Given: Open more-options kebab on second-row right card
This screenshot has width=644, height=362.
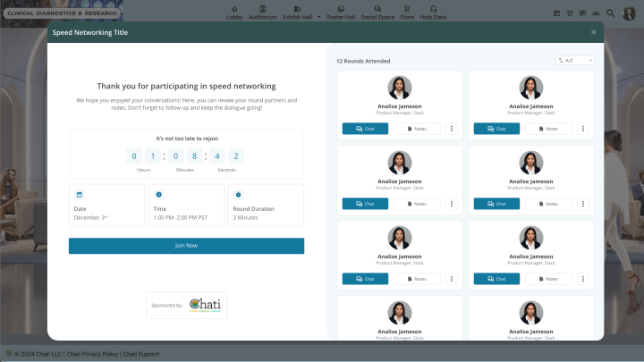Looking at the screenshot, I should [x=583, y=204].
